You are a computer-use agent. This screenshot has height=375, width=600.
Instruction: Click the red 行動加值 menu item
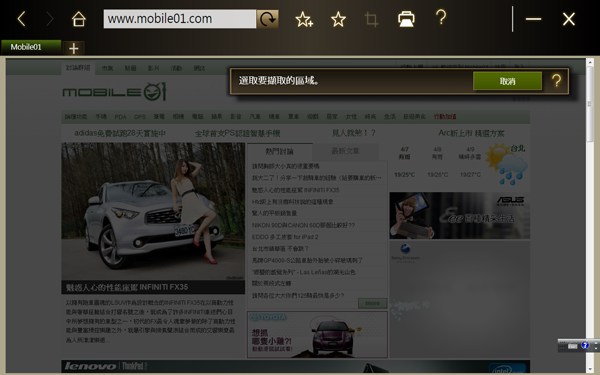pyautogui.click(x=445, y=116)
